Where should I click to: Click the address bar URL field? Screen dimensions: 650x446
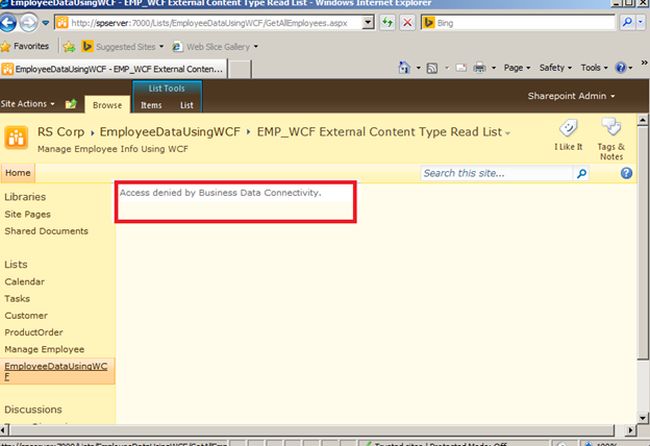(209, 23)
